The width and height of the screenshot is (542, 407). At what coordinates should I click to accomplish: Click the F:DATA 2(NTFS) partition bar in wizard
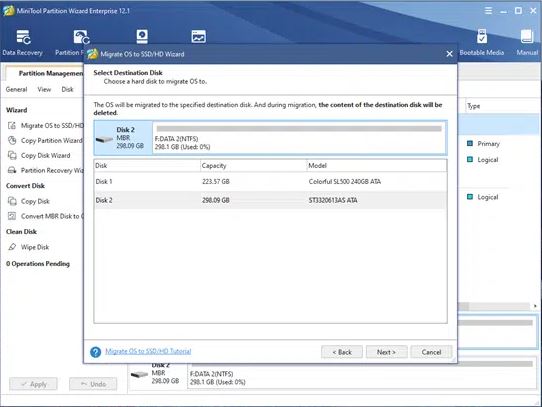[x=299, y=138]
